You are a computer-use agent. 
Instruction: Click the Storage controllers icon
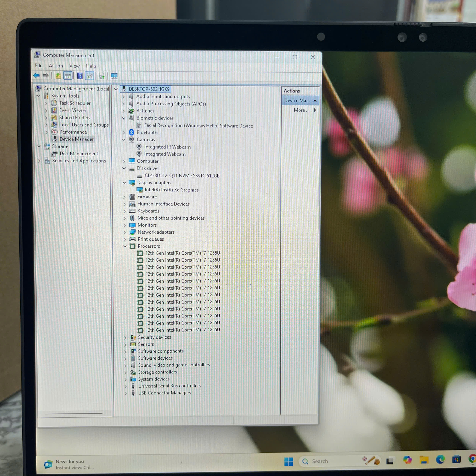[133, 372]
